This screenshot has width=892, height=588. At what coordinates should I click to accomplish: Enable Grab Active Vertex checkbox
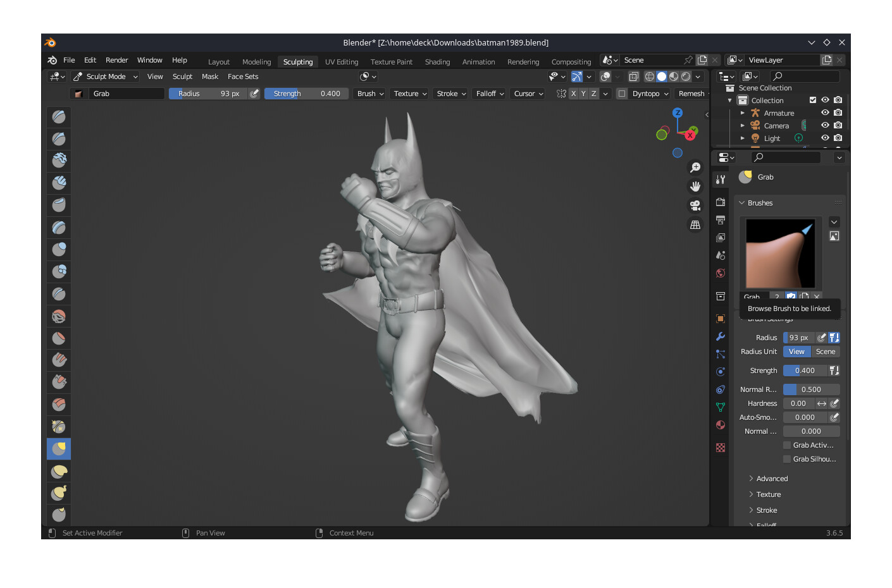787,445
